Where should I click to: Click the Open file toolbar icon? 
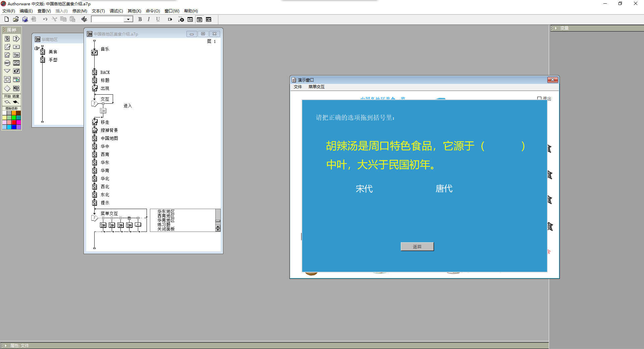coord(16,19)
